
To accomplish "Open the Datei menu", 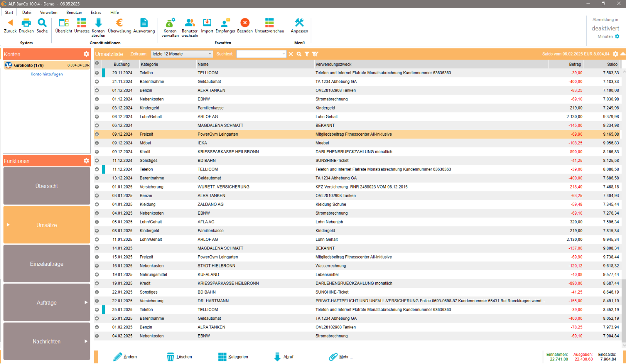I will click(x=27, y=12).
